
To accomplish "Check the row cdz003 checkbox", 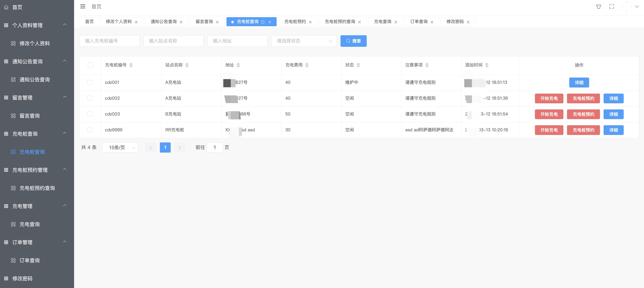I will (x=90, y=114).
